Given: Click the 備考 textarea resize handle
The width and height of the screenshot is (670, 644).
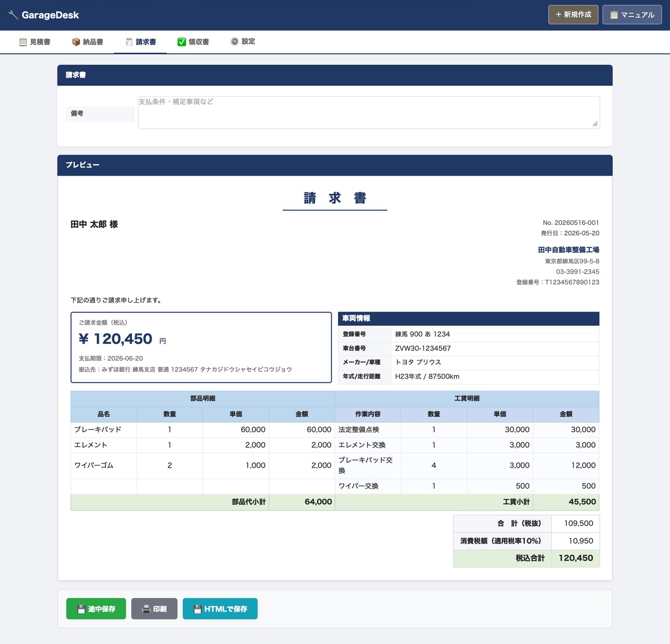Looking at the screenshot, I should tap(595, 124).
